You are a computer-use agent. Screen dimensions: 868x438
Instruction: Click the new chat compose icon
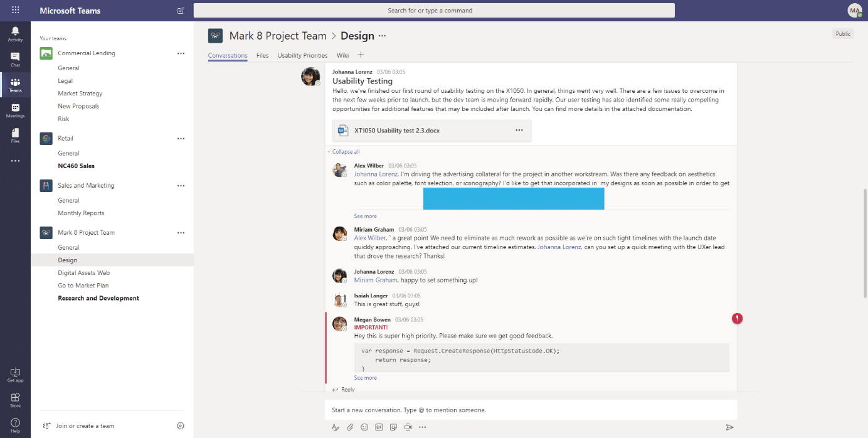point(181,11)
